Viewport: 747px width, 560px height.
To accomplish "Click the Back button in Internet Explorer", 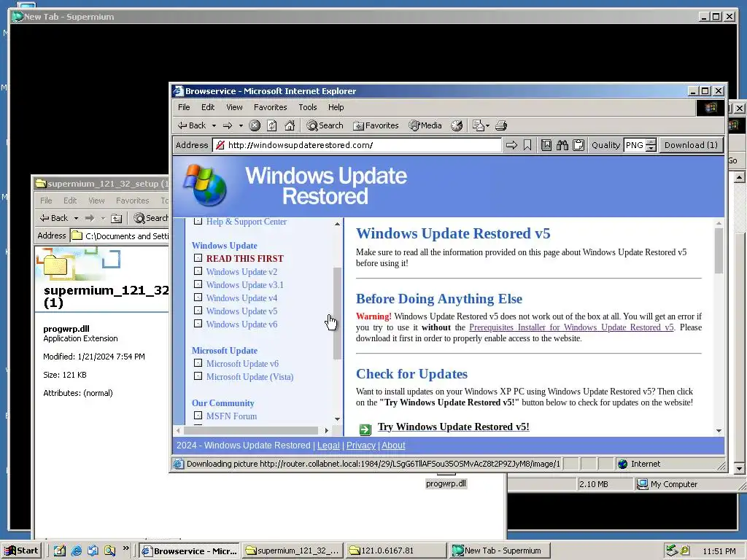I will coord(192,125).
